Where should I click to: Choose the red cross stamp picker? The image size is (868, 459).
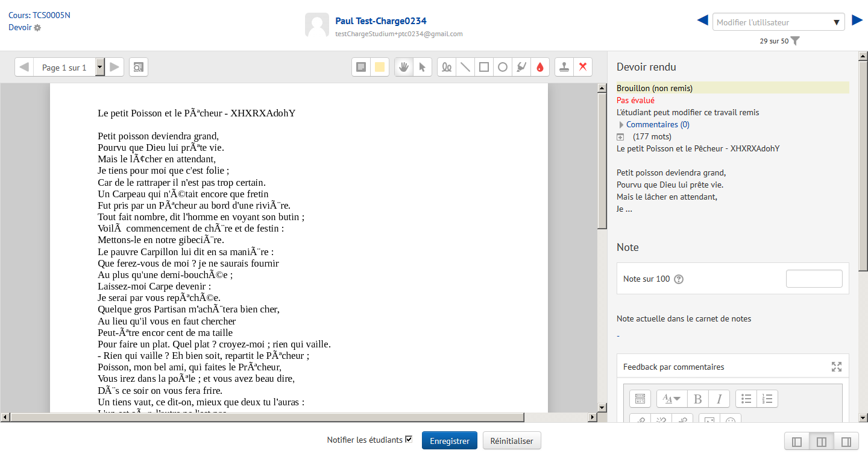pos(582,67)
